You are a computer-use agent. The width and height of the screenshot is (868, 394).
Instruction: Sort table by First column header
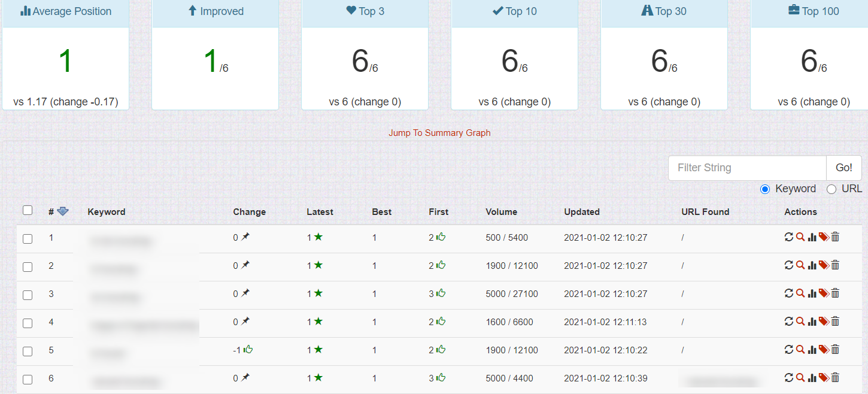[439, 212]
